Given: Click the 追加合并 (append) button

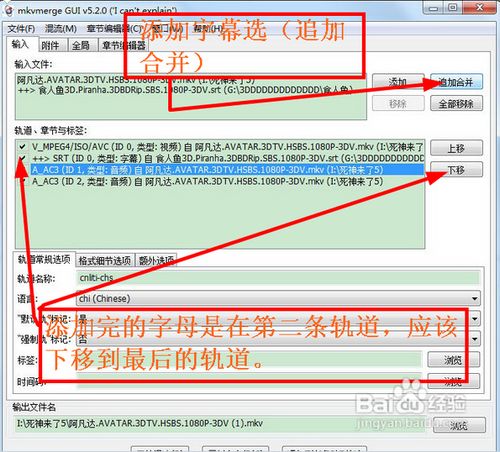Looking at the screenshot, I should click(456, 82).
